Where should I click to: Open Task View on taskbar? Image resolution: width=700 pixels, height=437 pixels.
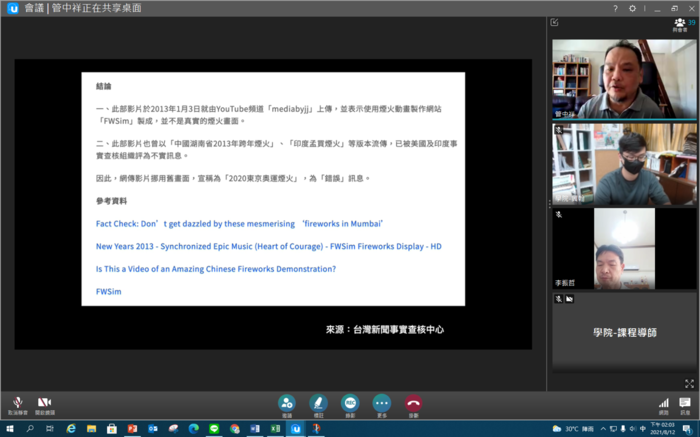pos(50,429)
